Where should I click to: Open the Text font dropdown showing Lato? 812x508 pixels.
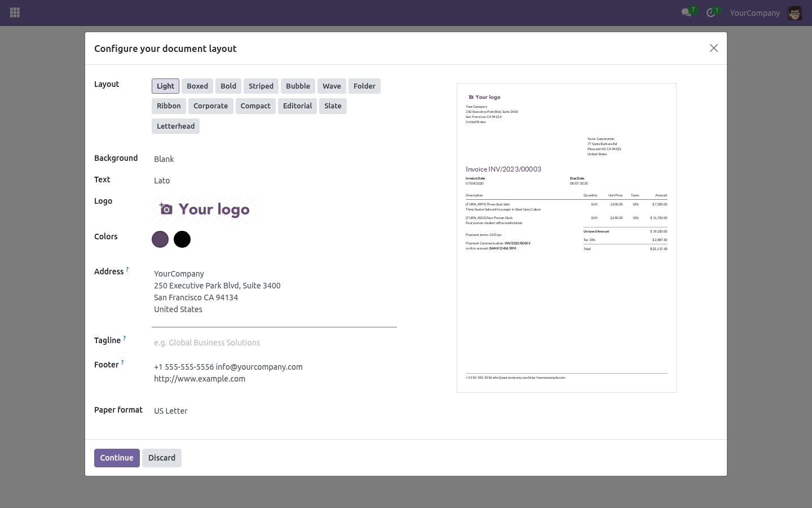click(x=274, y=181)
